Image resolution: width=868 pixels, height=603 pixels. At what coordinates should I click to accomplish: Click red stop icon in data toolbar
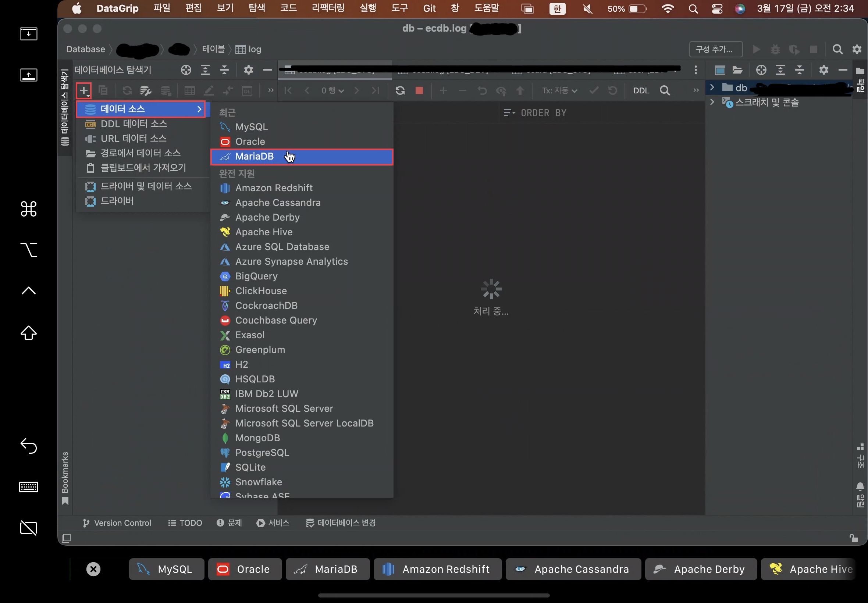pos(419,91)
